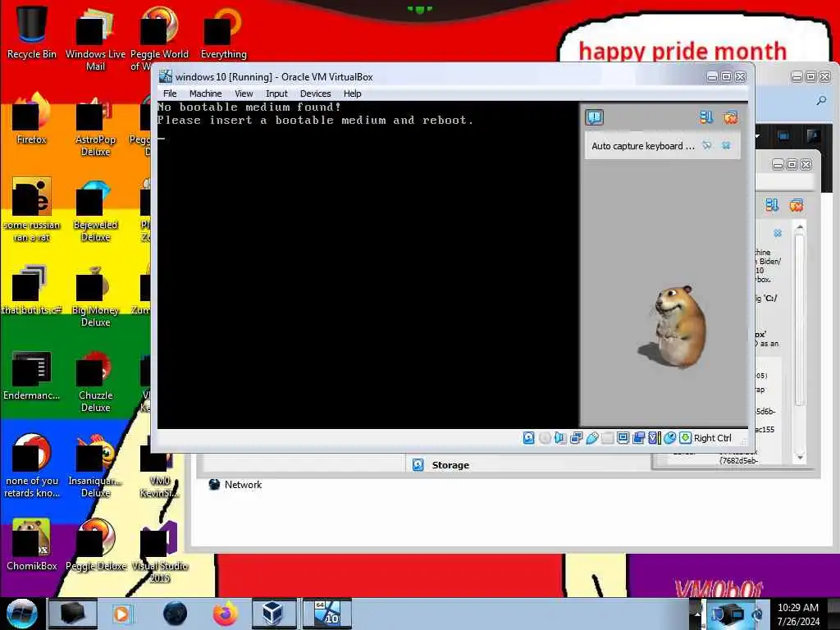Click the media player taskbar icon
This screenshot has width=840, height=630.
point(121,614)
